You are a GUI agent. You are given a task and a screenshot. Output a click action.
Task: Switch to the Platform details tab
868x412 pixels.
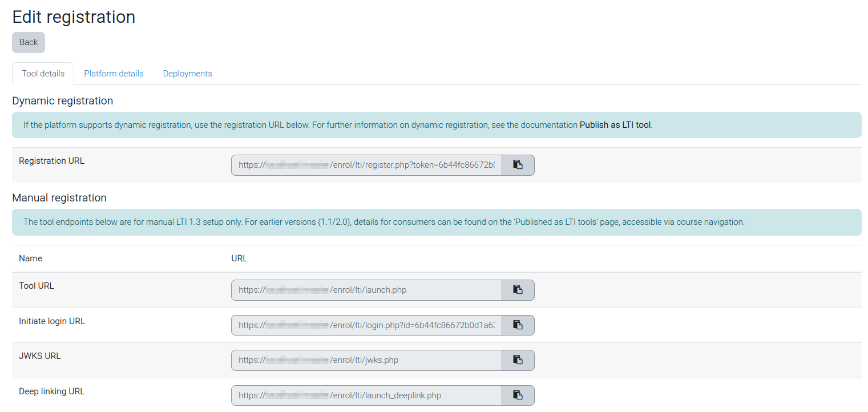[114, 74]
